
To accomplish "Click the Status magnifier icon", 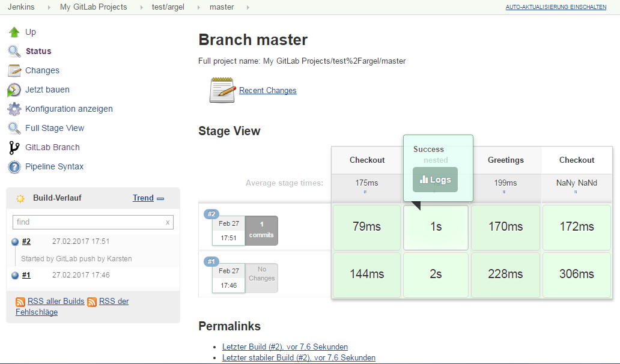I will click(x=14, y=52).
